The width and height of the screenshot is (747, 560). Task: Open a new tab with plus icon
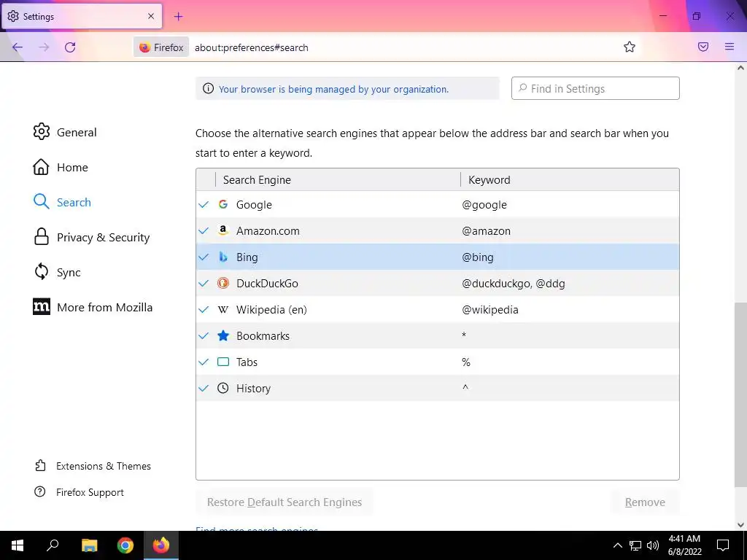(x=178, y=16)
